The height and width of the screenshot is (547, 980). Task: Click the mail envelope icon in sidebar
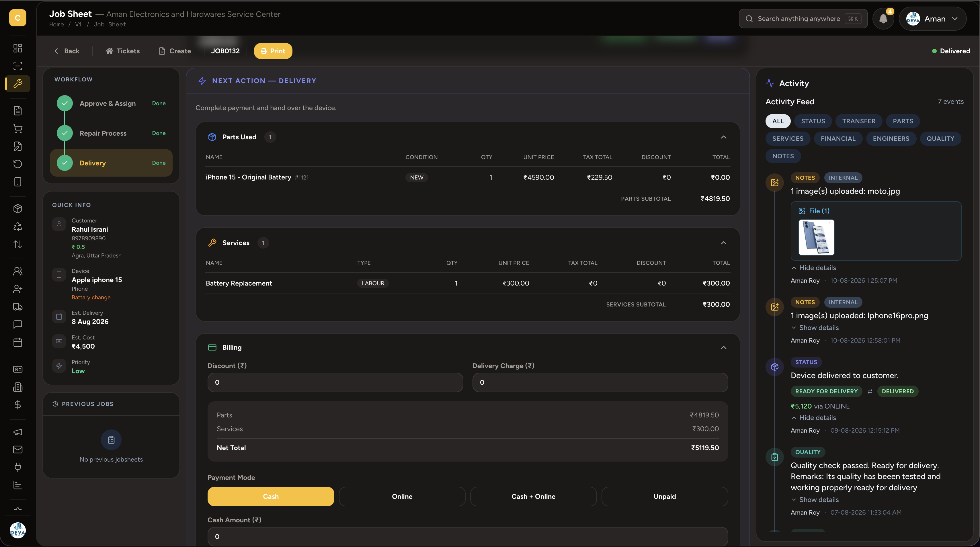pyautogui.click(x=17, y=450)
